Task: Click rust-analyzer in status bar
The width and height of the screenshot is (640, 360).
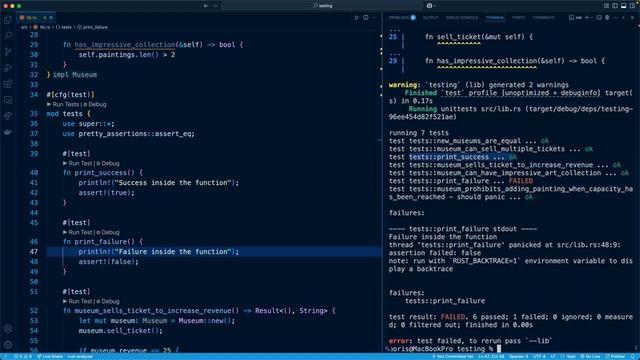Action: pos(80,357)
